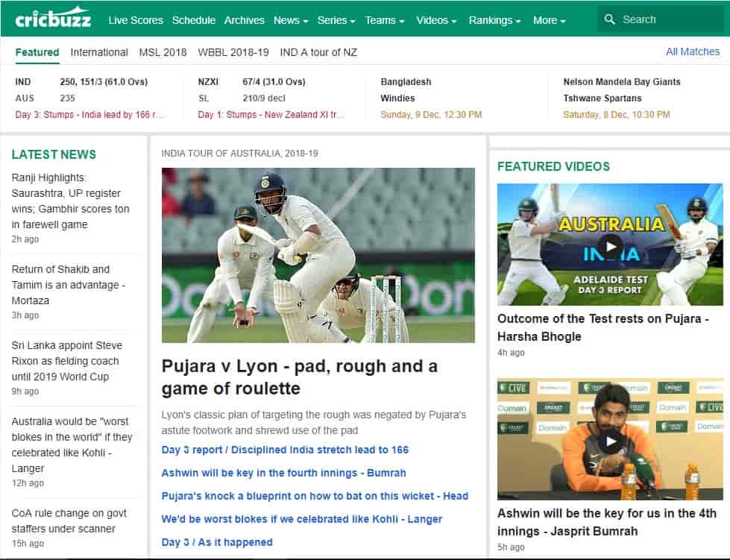The image size is (730, 560).
Task: Click the Latest News heading
Action: [54, 154]
